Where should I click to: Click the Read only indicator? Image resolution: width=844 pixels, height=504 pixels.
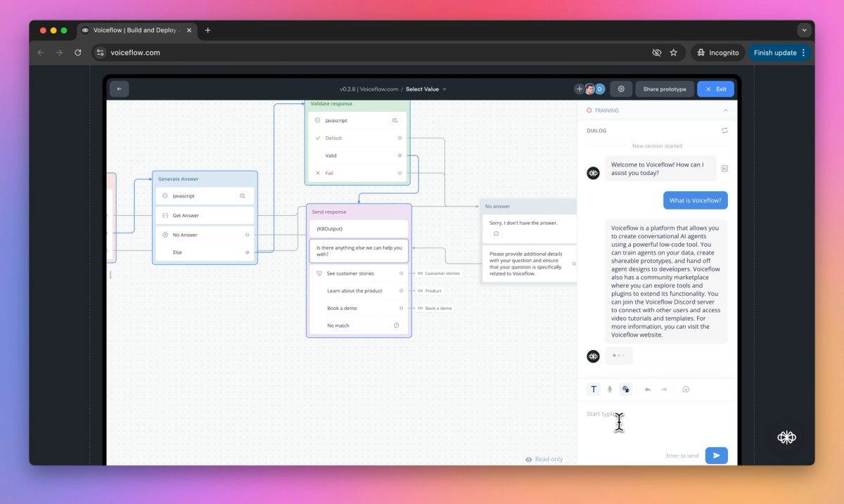[544, 459]
